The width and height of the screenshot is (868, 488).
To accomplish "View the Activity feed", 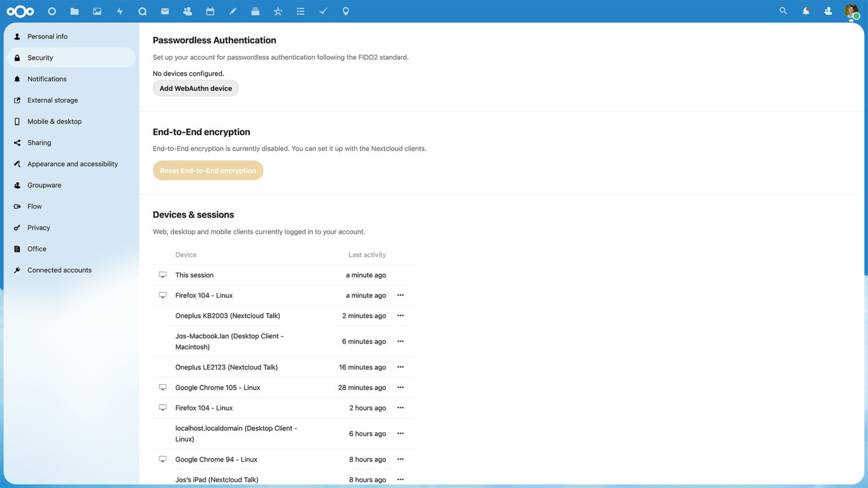I will tap(119, 11).
